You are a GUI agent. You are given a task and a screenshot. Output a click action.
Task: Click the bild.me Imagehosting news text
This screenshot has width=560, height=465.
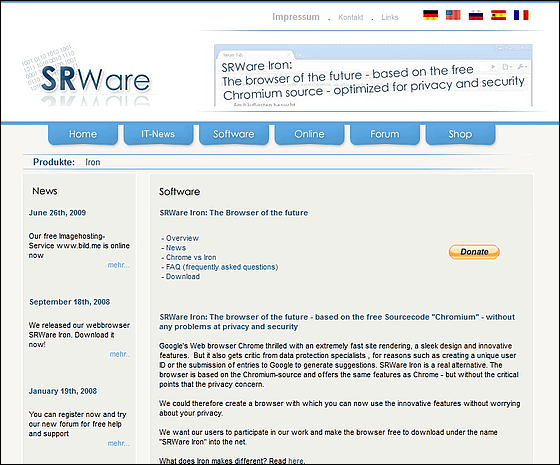click(79, 246)
